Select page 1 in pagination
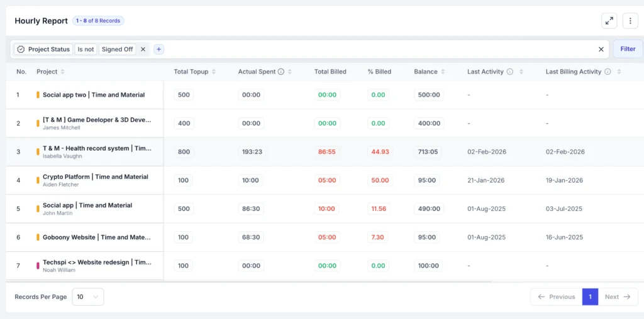 click(590, 297)
